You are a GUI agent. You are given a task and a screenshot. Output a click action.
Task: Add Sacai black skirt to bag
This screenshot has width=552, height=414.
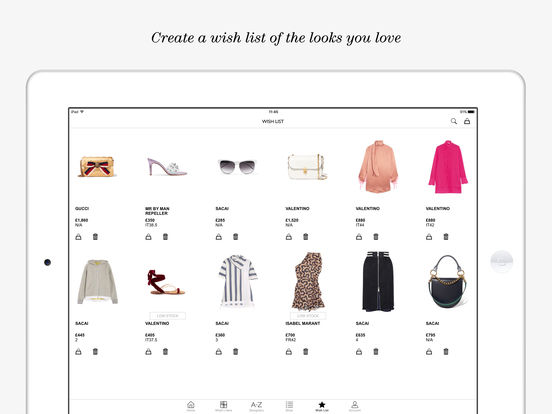click(359, 352)
